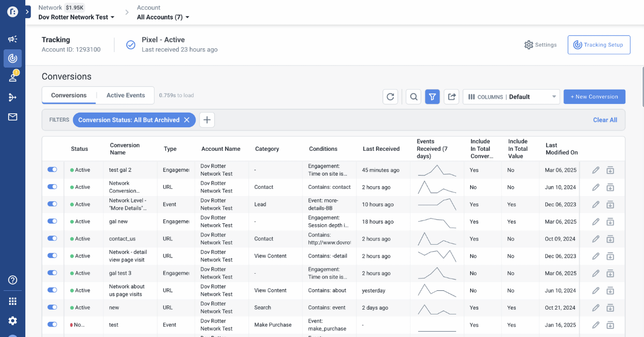Switch to the Active Events tab
The image size is (644, 337).
[126, 95]
